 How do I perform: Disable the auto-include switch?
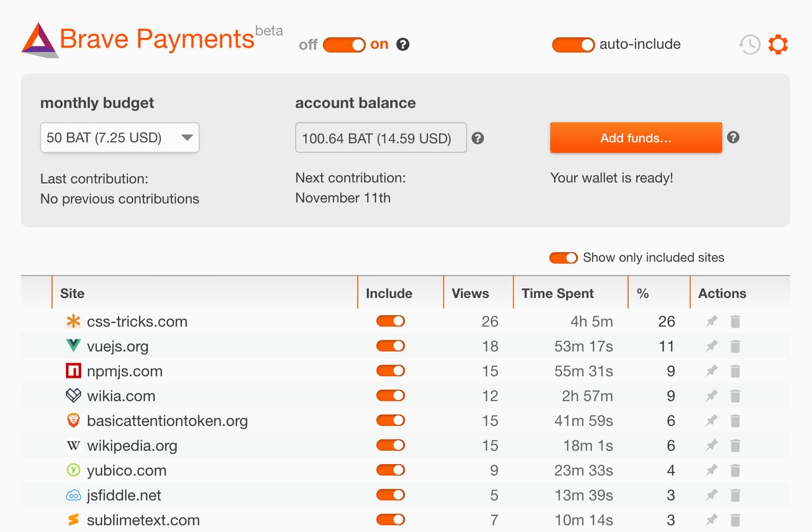click(x=573, y=44)
